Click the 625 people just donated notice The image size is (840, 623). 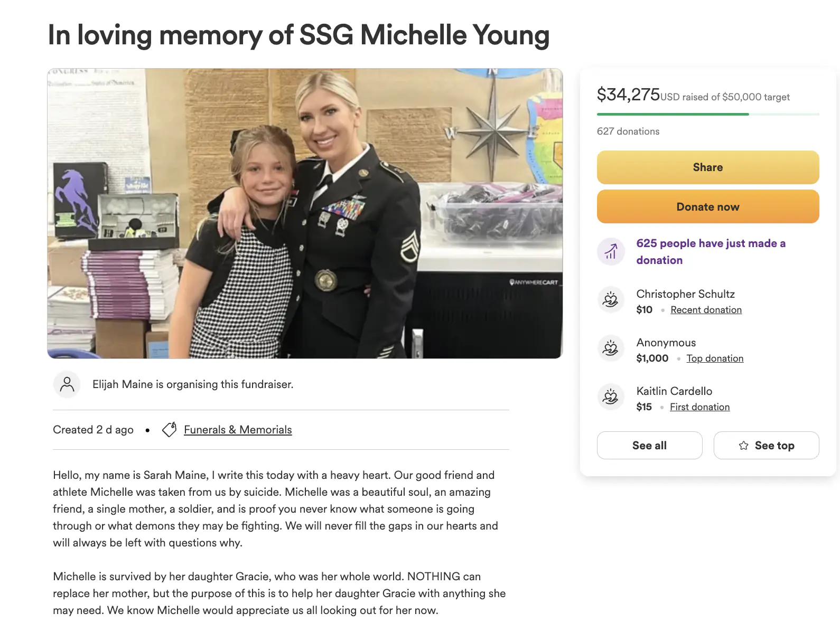(x=711, y=251)
